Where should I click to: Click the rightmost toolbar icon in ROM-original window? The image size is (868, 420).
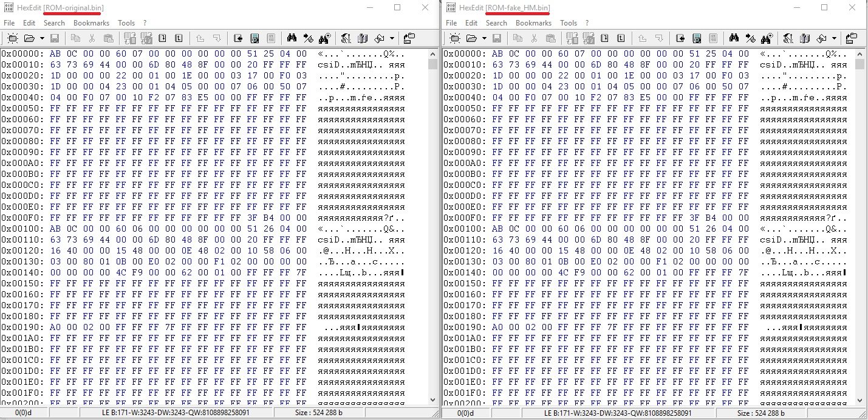[x=409, y=38]
